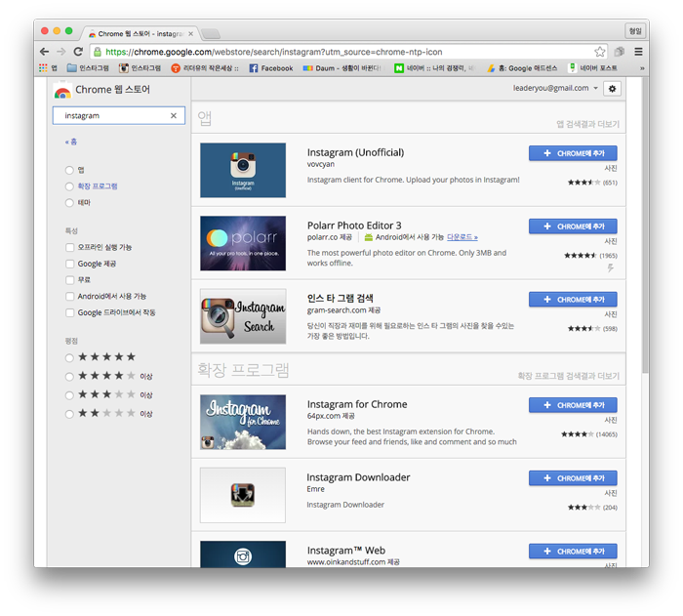Open the 네이버 포스트 bookmark
The image size is (683, 616).
click(593, 68)
